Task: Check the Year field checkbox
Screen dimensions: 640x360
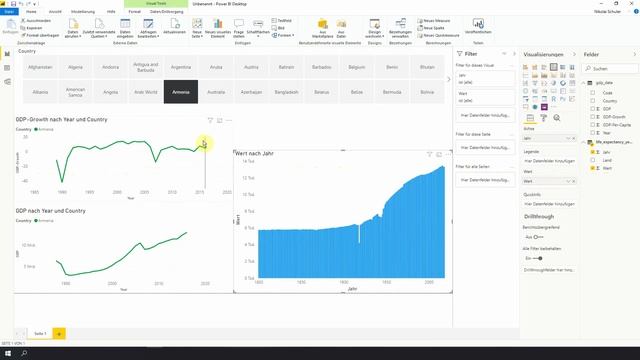Action: (592, 133)
